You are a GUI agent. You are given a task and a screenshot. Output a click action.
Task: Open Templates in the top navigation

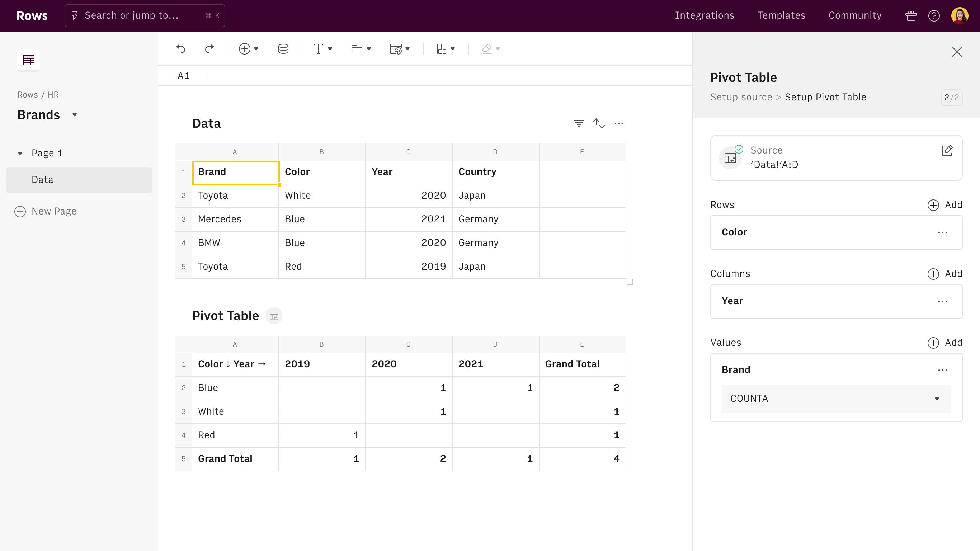pyautogui.click(x=781, y=15)
